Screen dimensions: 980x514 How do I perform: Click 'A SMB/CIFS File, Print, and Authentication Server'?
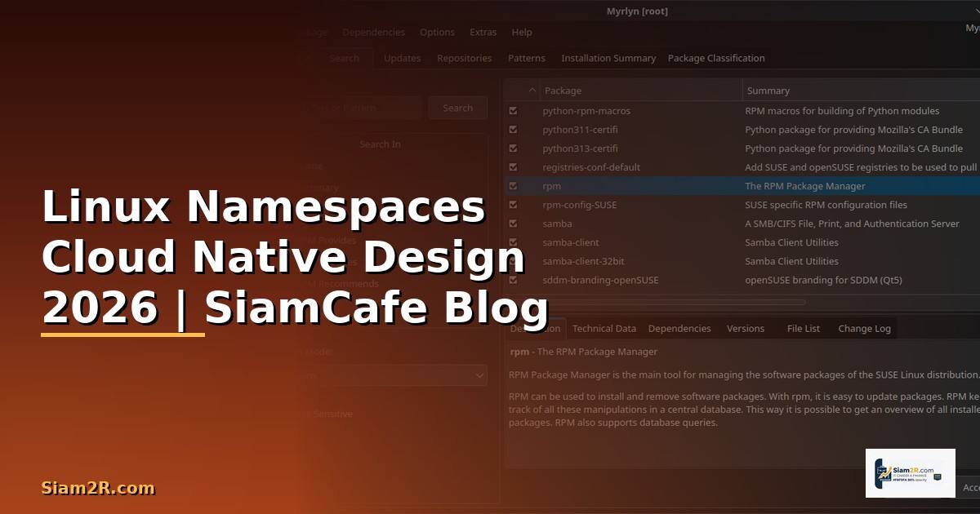pos(852,224)
